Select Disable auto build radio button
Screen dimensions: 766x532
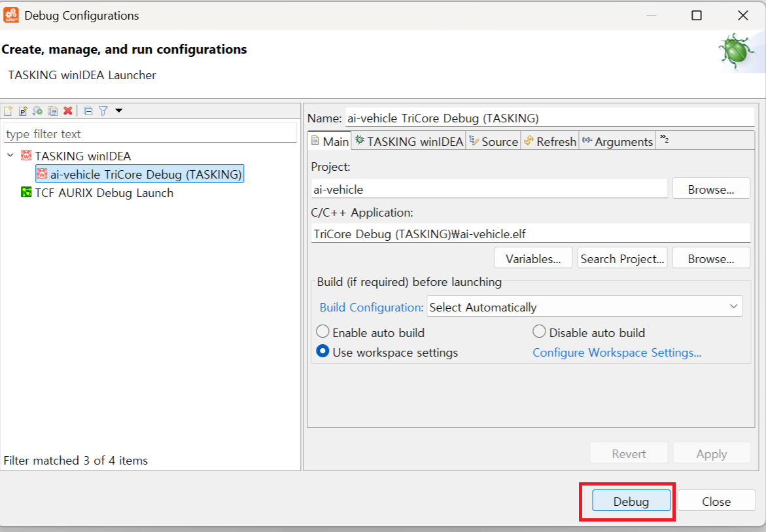pos(539,332)
